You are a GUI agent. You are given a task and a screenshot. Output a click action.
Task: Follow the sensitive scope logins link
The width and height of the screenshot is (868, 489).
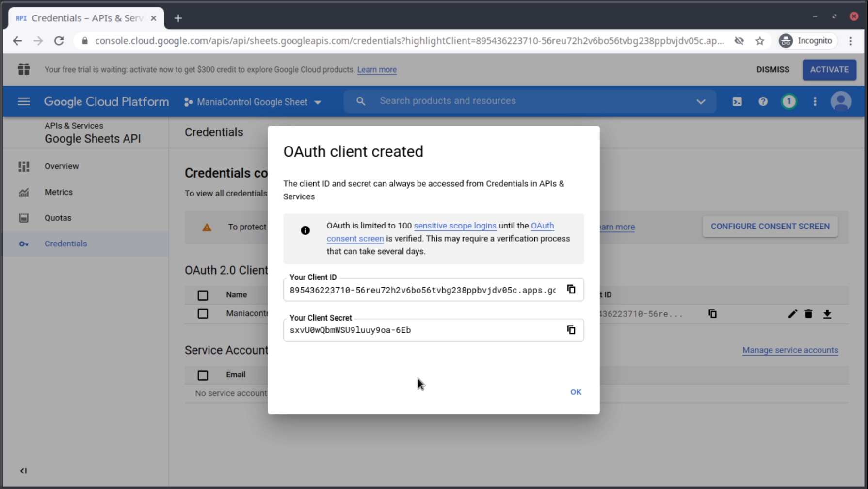(x=455, y=226)
